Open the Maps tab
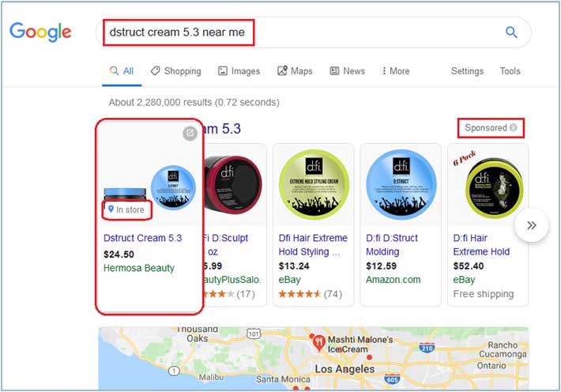Image resolution: width=561 pixels, height=392 pixels. pyautogui.click(x=295, y=71)
